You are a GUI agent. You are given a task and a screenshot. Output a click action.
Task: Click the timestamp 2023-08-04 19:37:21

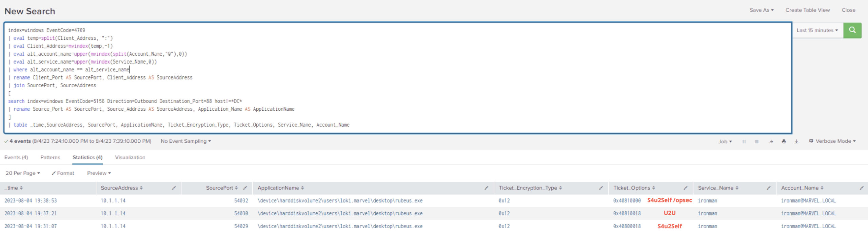click(31, 214)
